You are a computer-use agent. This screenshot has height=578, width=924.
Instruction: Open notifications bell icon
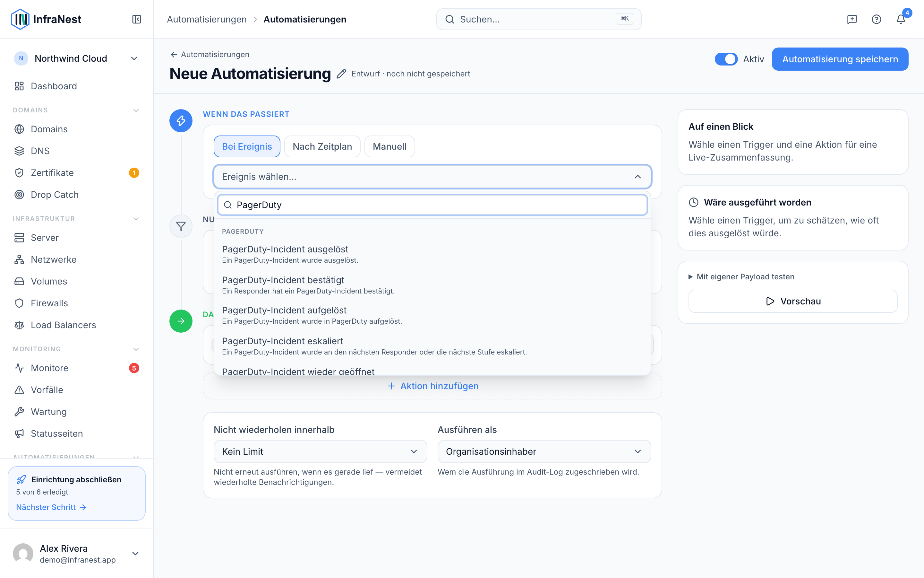901,19
